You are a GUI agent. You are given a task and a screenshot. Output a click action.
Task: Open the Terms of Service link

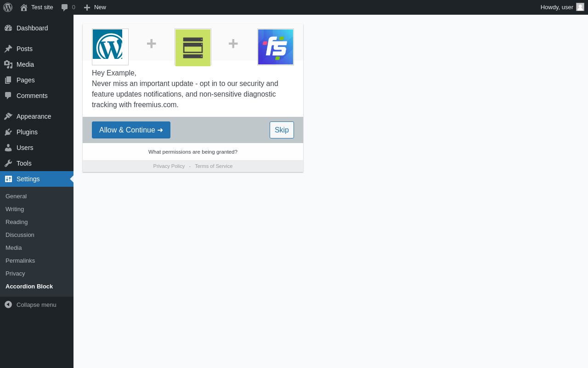[214, 166]
